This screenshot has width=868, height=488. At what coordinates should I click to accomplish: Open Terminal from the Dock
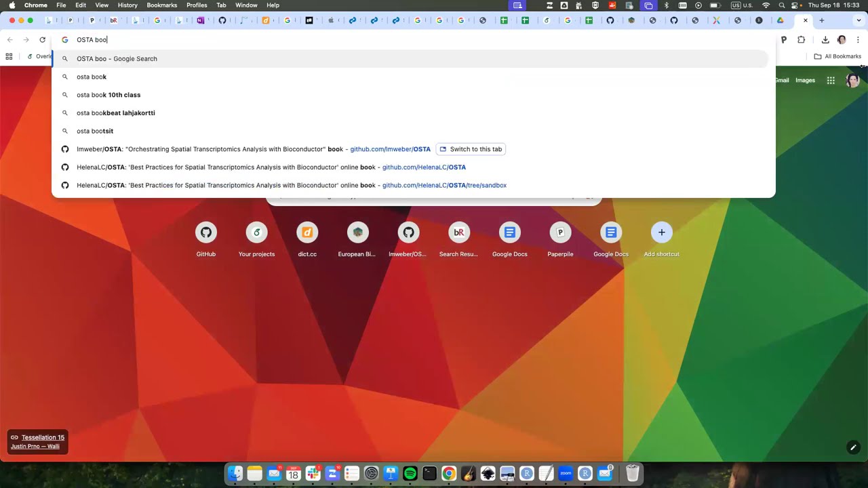click(x=429, y=474)
